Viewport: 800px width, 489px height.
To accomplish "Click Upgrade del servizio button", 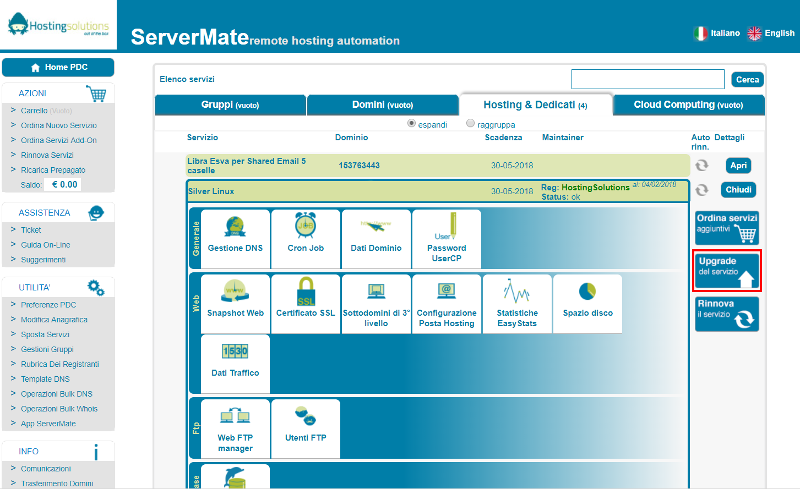I will (x=727, y=271).
